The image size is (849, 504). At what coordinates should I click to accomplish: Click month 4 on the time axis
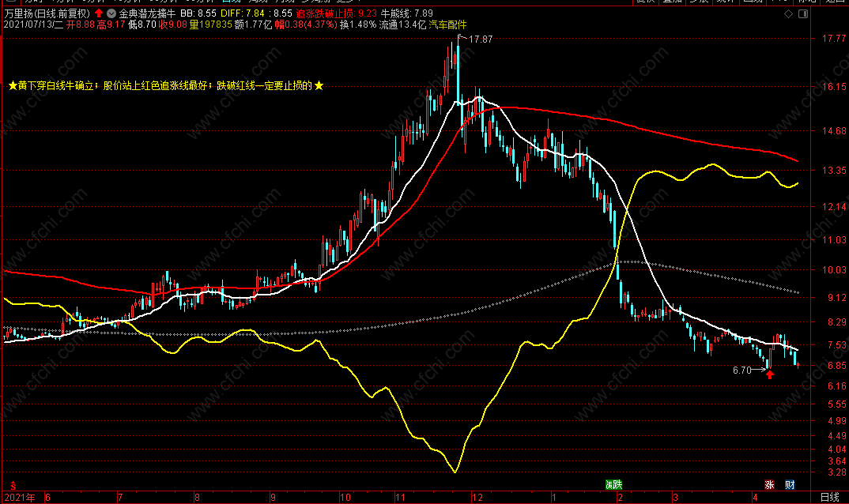755,498
